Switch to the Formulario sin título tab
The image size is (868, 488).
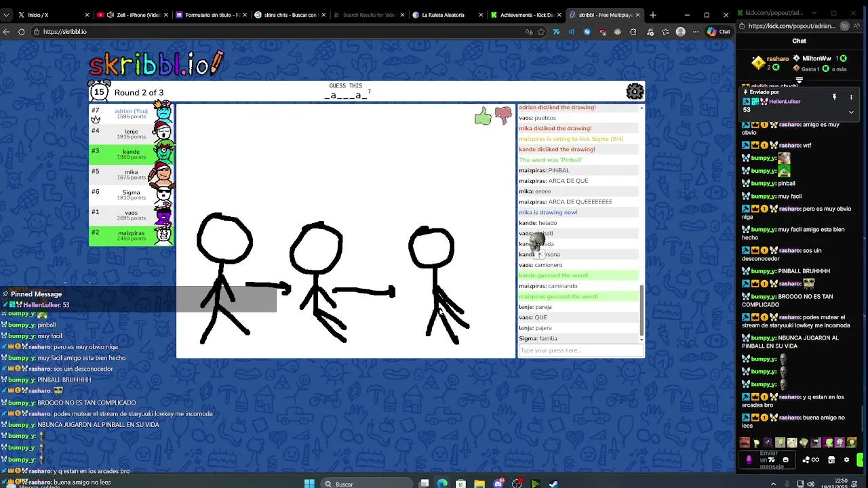pyautogui.click(x=211, y=15)
